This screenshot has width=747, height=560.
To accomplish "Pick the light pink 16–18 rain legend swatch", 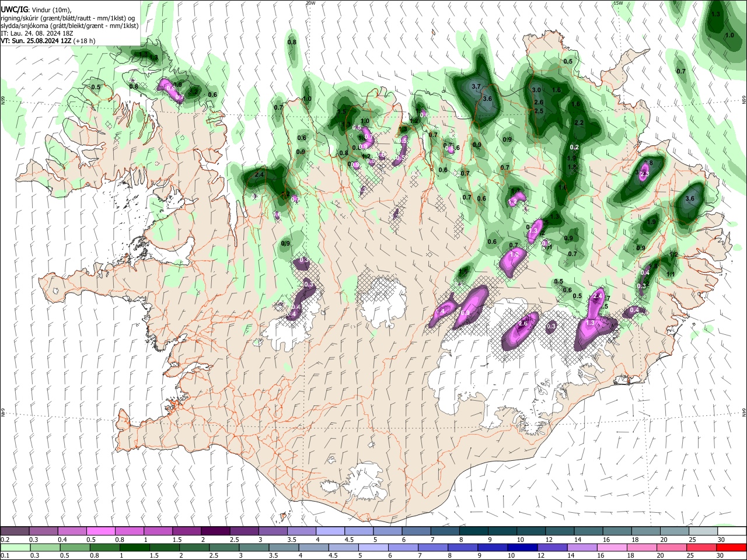I will 611,548.
